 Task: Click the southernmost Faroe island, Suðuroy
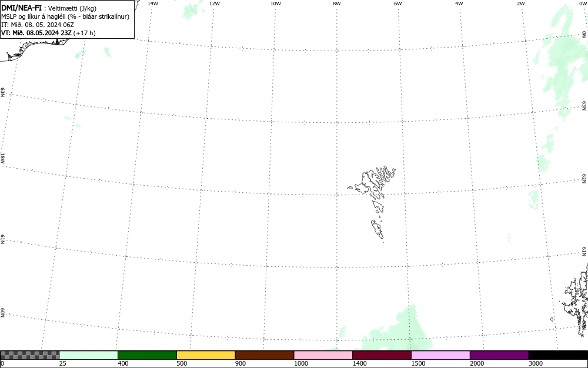pos(377,229)
